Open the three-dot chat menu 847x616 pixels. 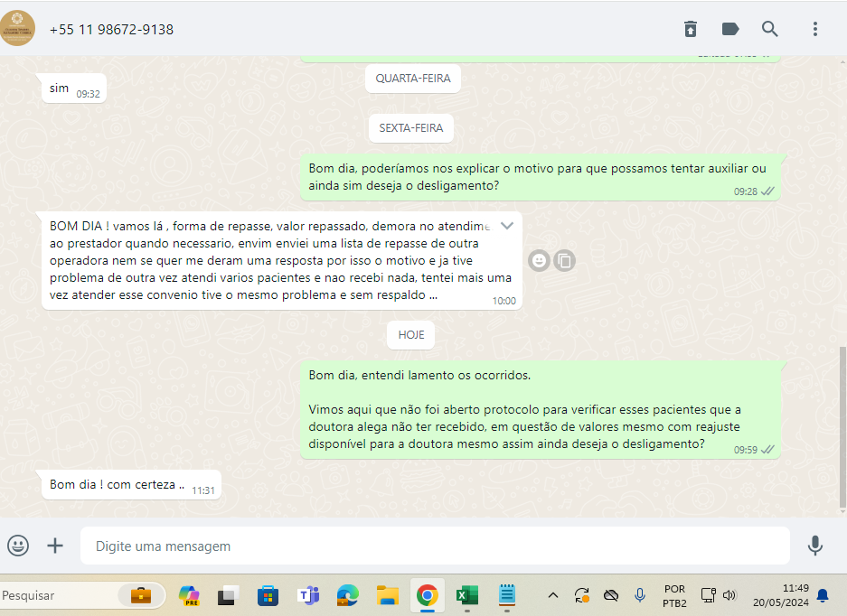point(815,29)
